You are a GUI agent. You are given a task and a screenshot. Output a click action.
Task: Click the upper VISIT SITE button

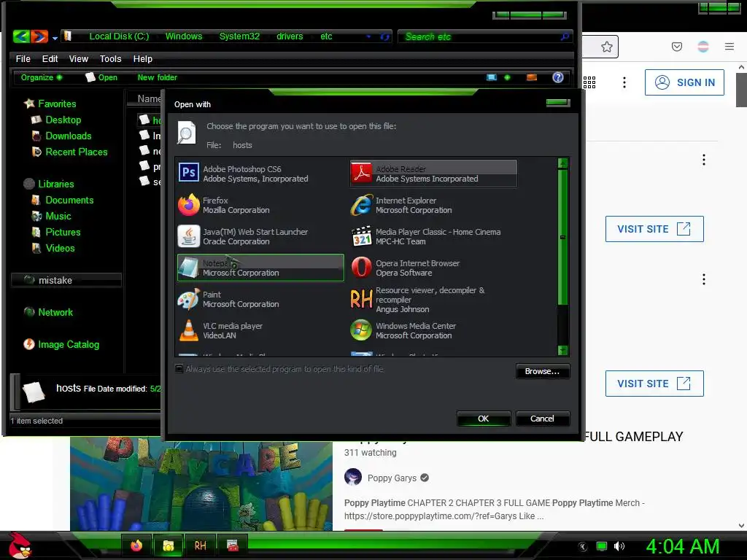[654, 229]
